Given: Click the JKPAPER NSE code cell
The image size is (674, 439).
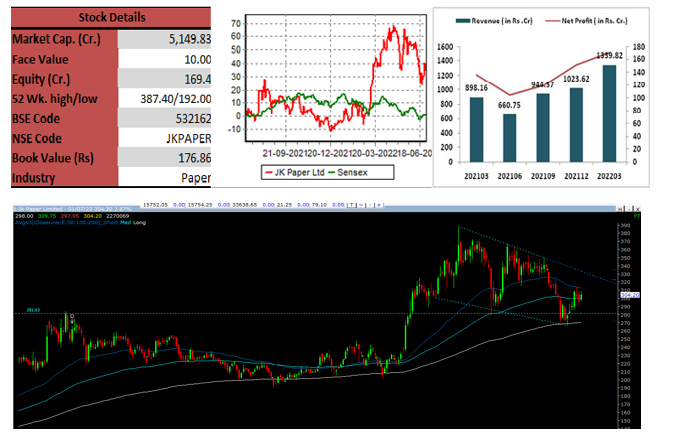Looking at the screenshot, I should [165, 138].
